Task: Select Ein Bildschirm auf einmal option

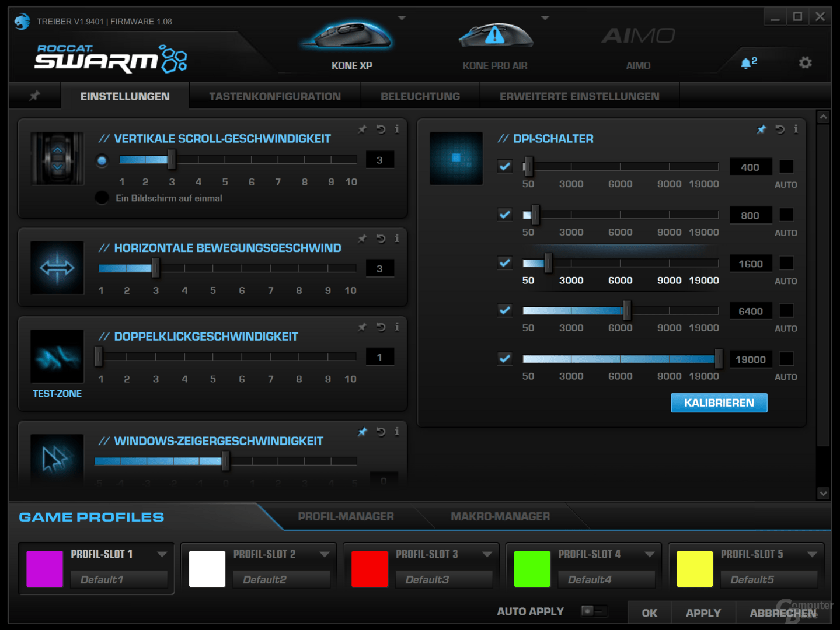Action: (x=102, y=198)
